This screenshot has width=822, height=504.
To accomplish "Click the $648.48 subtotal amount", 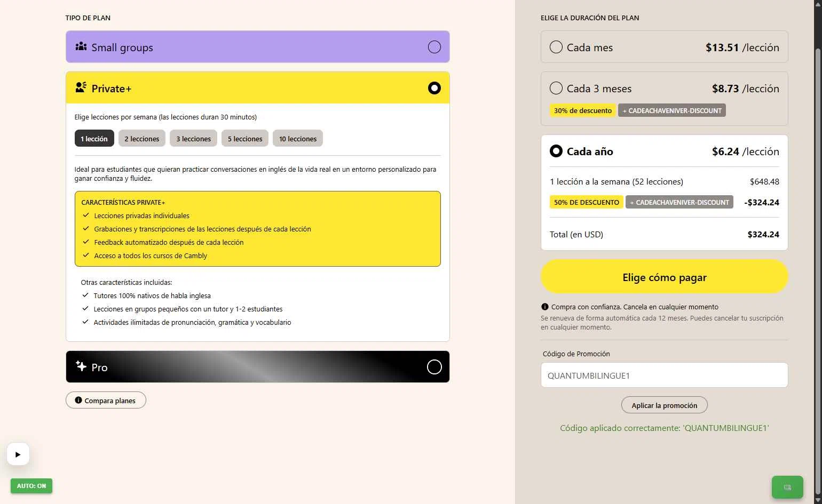I will pos(764,181).
